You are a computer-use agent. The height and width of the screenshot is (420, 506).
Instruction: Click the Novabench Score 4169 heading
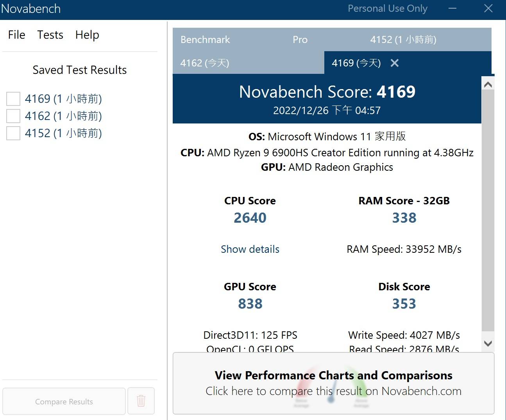(327, 92)
